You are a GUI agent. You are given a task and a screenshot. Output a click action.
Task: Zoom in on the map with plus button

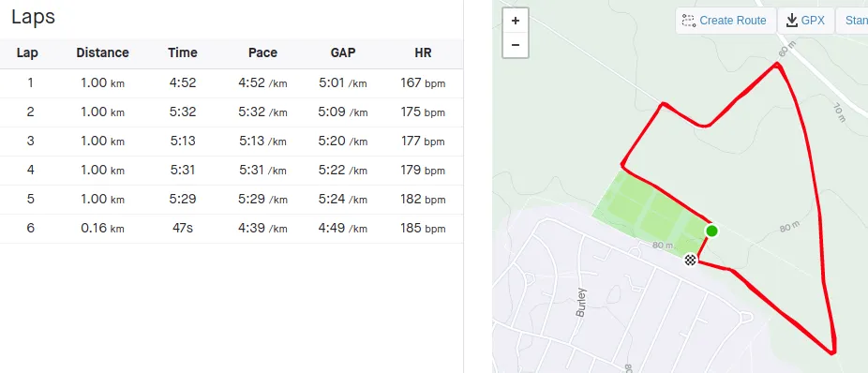(516, 21)
